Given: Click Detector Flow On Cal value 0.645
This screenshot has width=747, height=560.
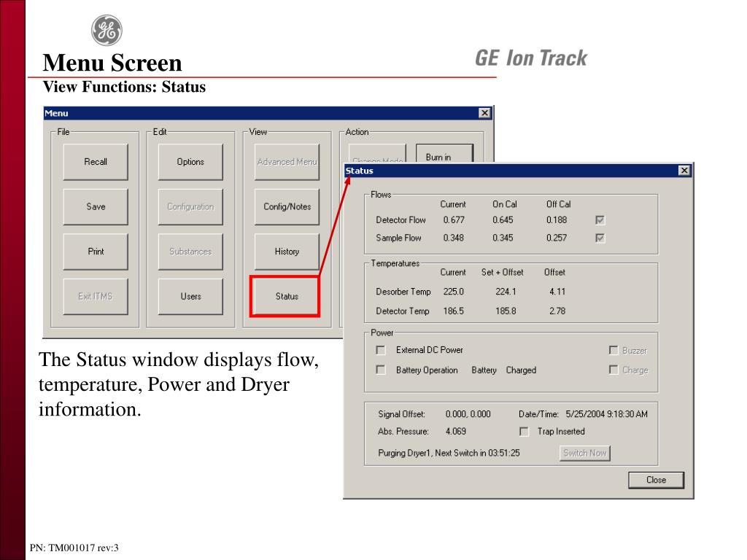Looking at the screenshot, I should (503, 220).
